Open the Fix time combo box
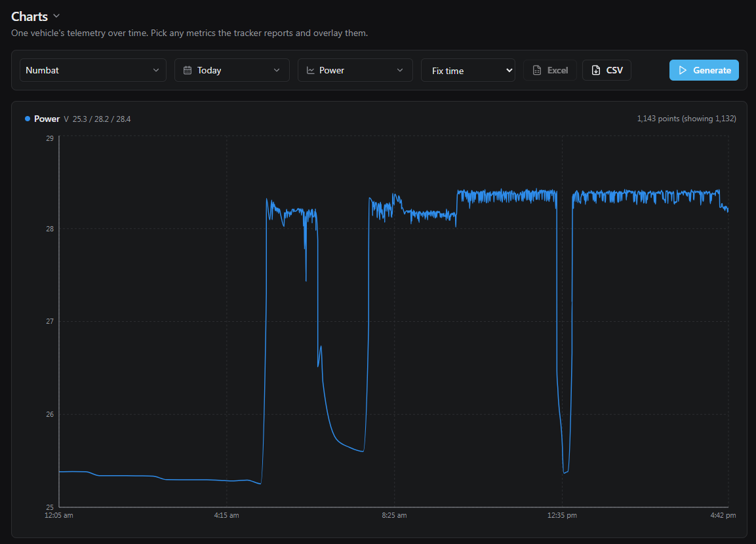Viewport: 756px width, 544px height. pyautogui.click(x=468, y=70)
